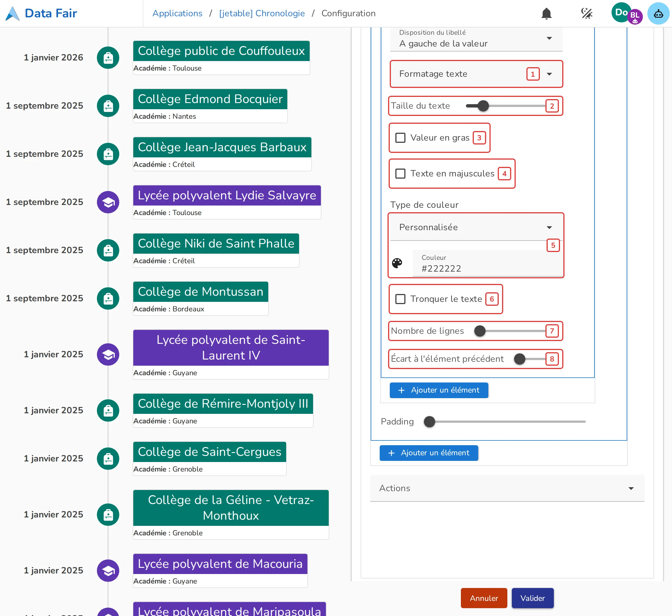Click the backpack icon for Collège de Saint-Cergues
Image resolution: width=672 pixels, height=616 pixels.
coord(108,458)
